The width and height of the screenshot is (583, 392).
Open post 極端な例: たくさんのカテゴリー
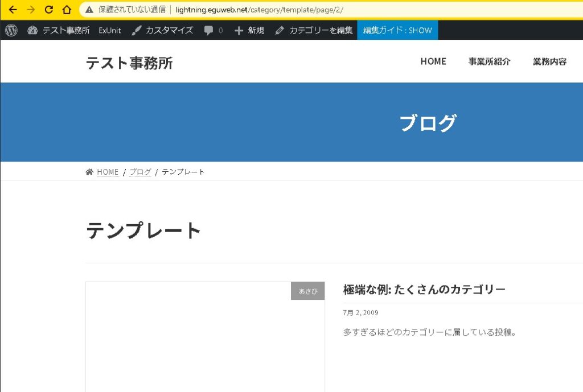pos(424,290)
